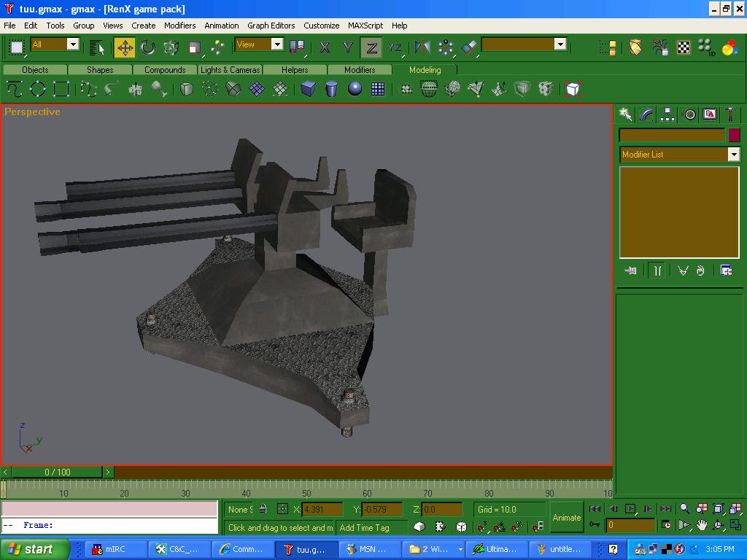The image size is (747, 560).
Task: Click the Mirror Selected Objects icon
Action: pyautogui.click(x=422, y=48)
